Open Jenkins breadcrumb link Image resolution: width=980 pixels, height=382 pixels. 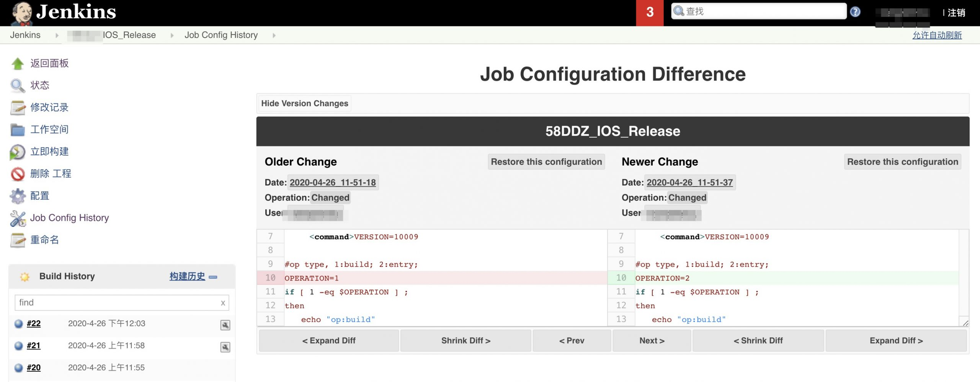[x=25, y=35]
